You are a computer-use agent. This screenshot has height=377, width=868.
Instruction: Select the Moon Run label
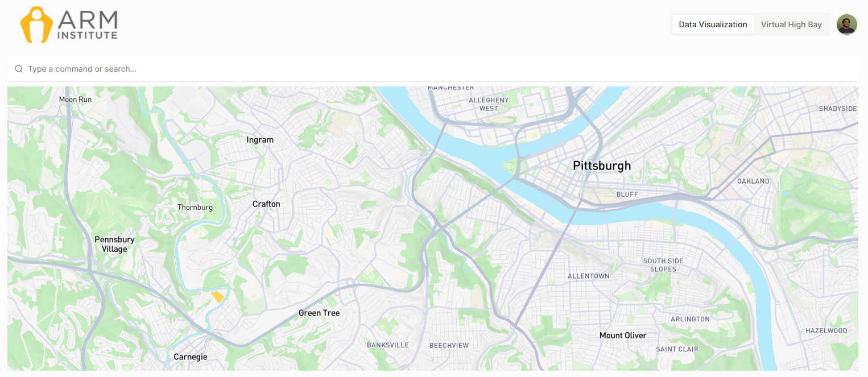point(75,100)
